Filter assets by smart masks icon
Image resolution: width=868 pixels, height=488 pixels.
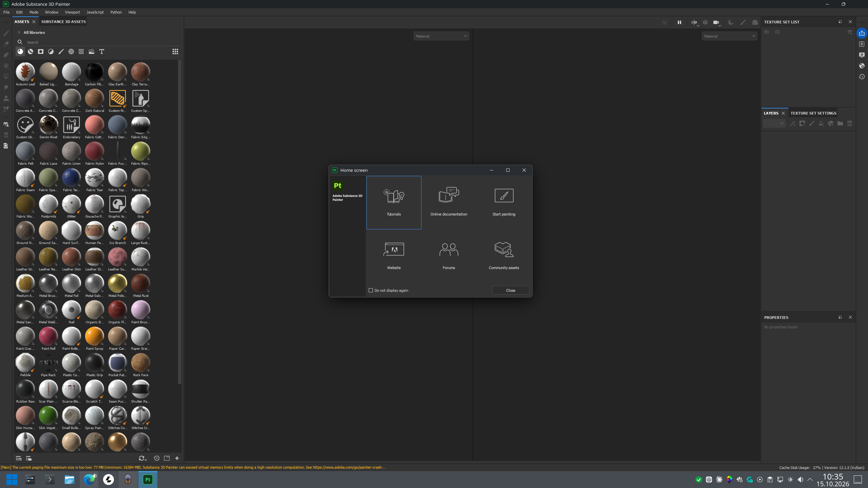(41, 52)
